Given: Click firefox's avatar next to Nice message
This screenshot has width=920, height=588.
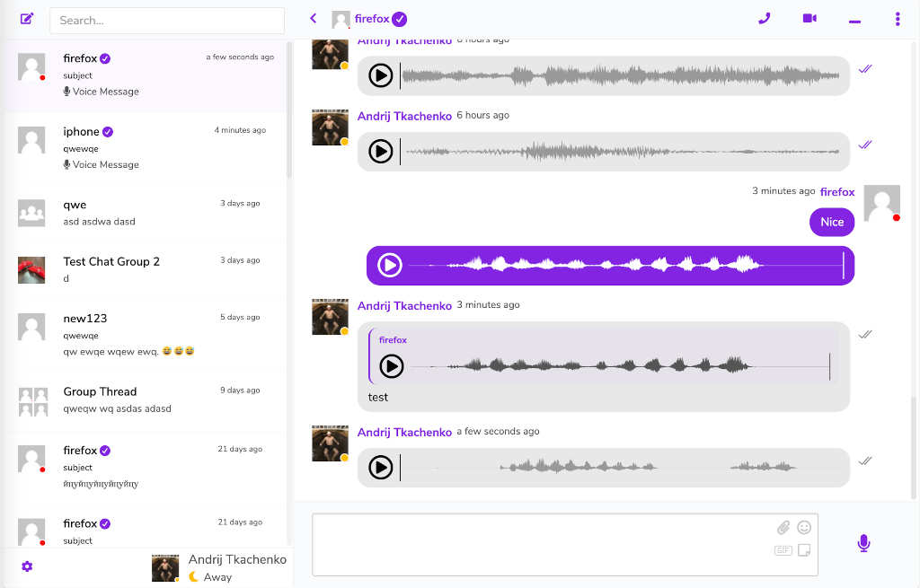Looking at the screenshot, I should [x=882, y=203].
